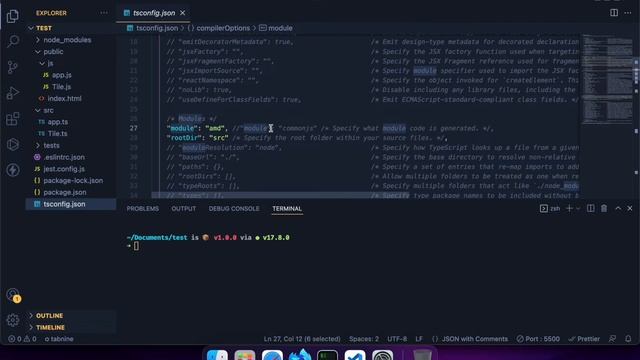Open Visual Studio Code from the Dock
This screenshot has width=640, height=360.
point(355,355)
